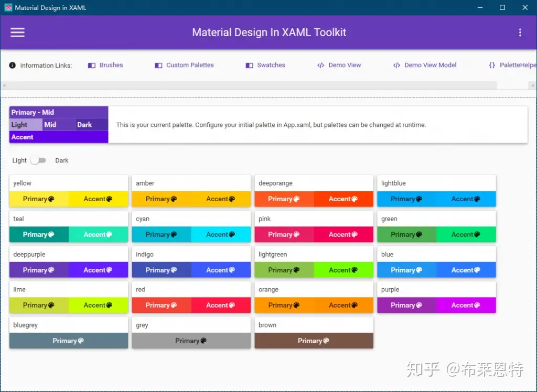Image resolution: width=537 pixels, height=392 pixels.
Task: Choose orange Accent swatch
Action: pos(343,306)
